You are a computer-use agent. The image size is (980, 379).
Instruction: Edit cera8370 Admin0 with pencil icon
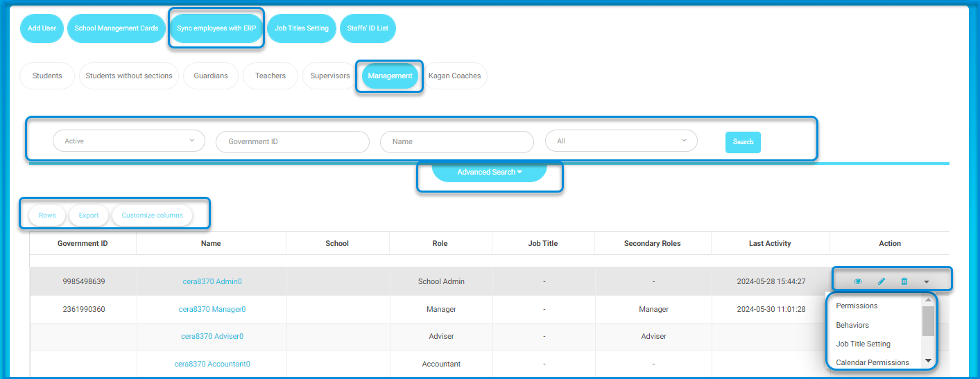(x=882, y=281)
